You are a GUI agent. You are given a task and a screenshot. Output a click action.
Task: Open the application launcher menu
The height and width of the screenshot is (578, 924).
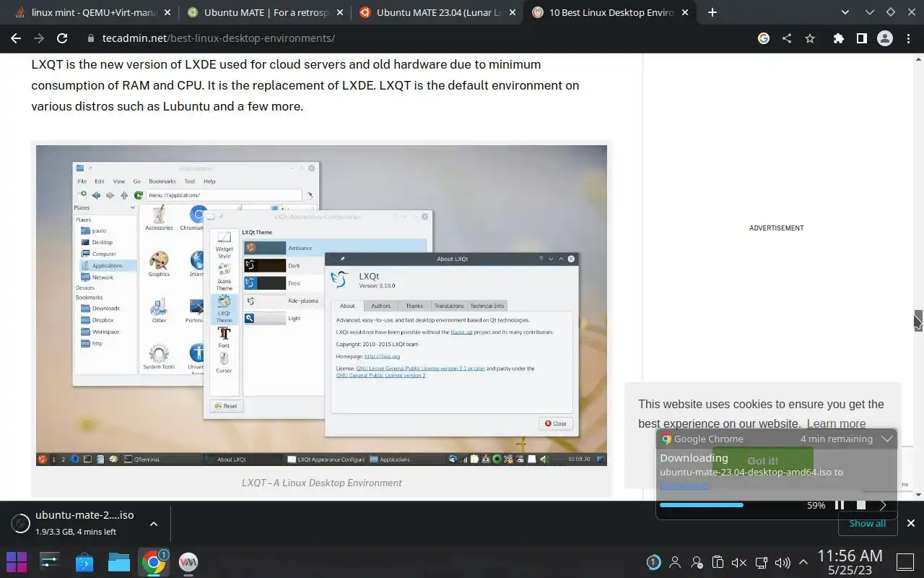point(17,561)
